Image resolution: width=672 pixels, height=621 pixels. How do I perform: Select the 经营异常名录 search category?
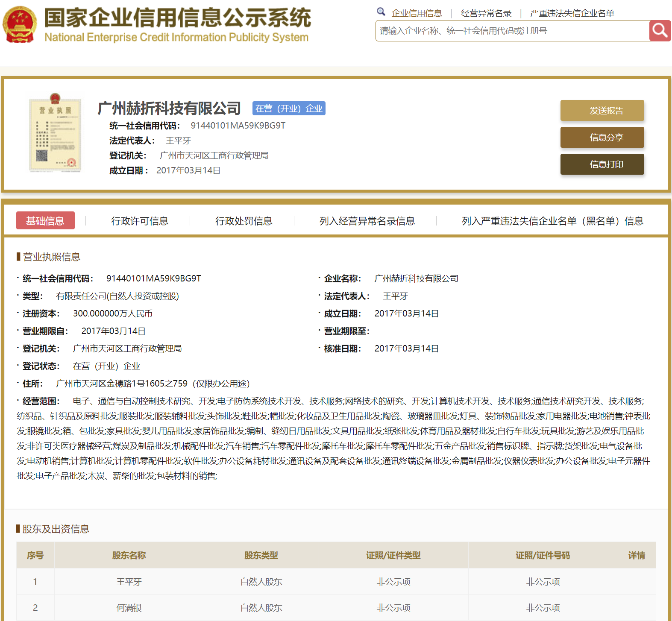pos(486,13)
